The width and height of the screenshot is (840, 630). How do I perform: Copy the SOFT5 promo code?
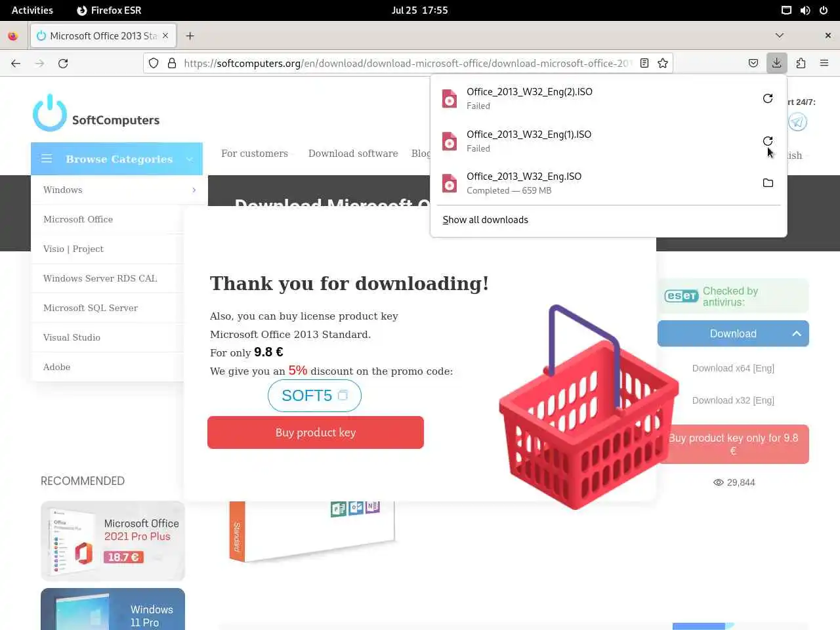click(x=343, y=396)
